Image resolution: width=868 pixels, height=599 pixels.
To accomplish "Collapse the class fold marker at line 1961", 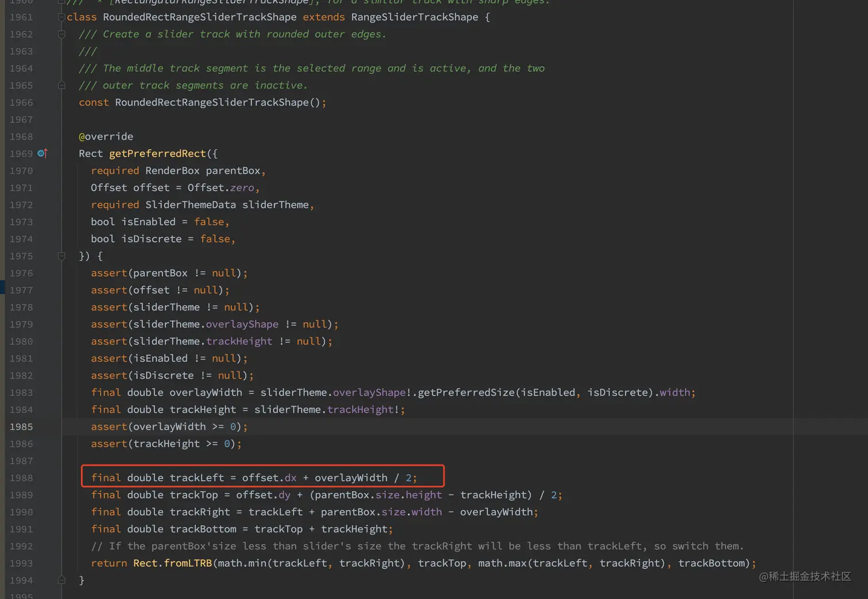I will point(61,17).
